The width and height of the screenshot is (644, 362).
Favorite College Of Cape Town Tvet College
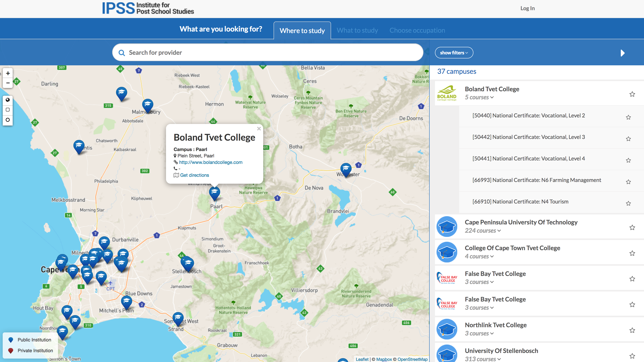pos(632,253)
